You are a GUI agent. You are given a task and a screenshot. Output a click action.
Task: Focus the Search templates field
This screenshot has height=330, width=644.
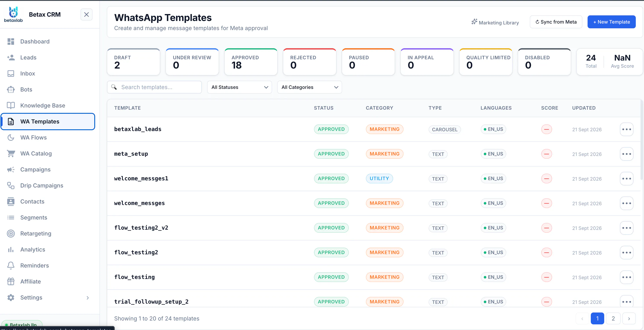pos(154,87)
